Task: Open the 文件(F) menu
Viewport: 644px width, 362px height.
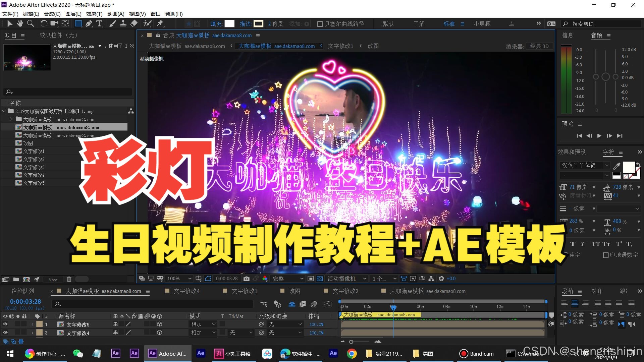Action: click(x=10, y=14)
